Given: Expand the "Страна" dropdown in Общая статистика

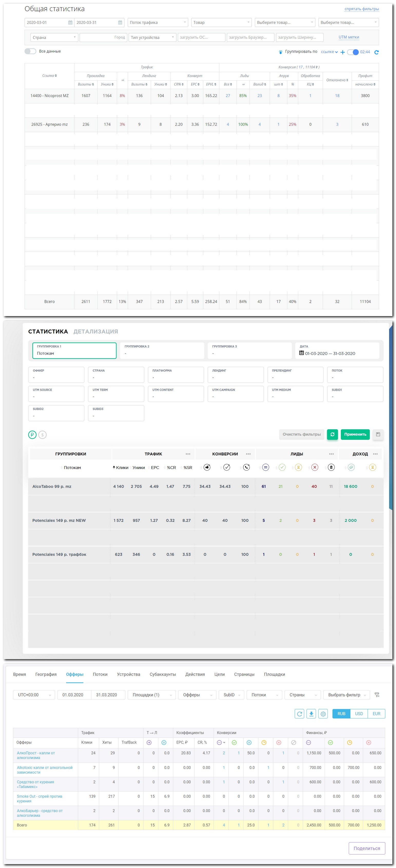Looking at the screenshot, I should pos(54,37).
